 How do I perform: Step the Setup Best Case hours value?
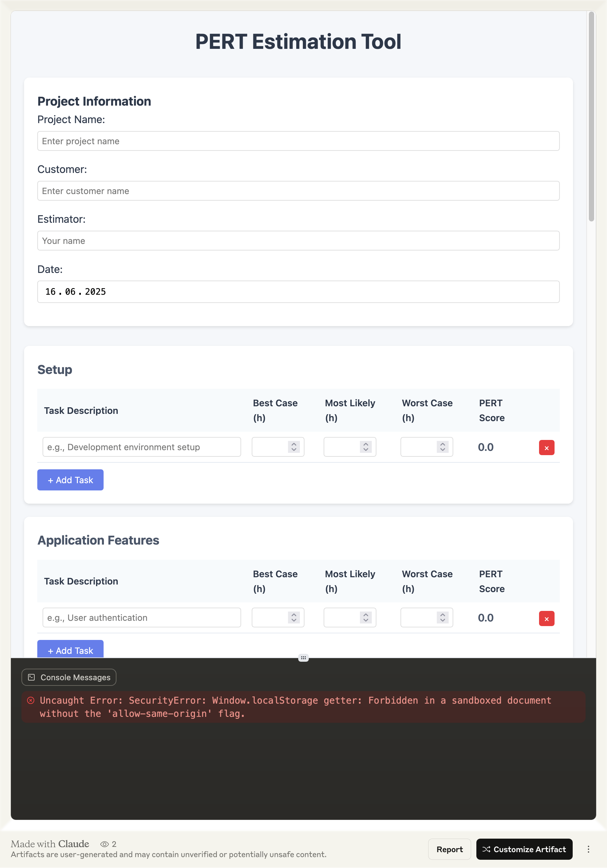click(x=294, y=447)
